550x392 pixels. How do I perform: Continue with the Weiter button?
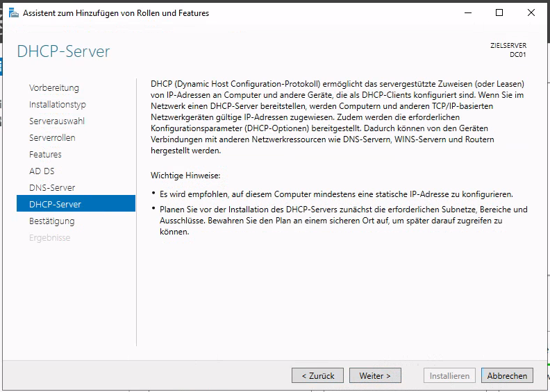(x=375, y=375)
